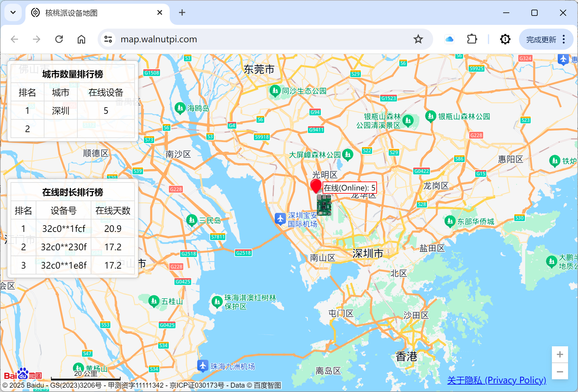Close the 核桃派设备地图 tab
This screenshot has height=392, width=578.
pyautogui.click(x=160, y=13)
